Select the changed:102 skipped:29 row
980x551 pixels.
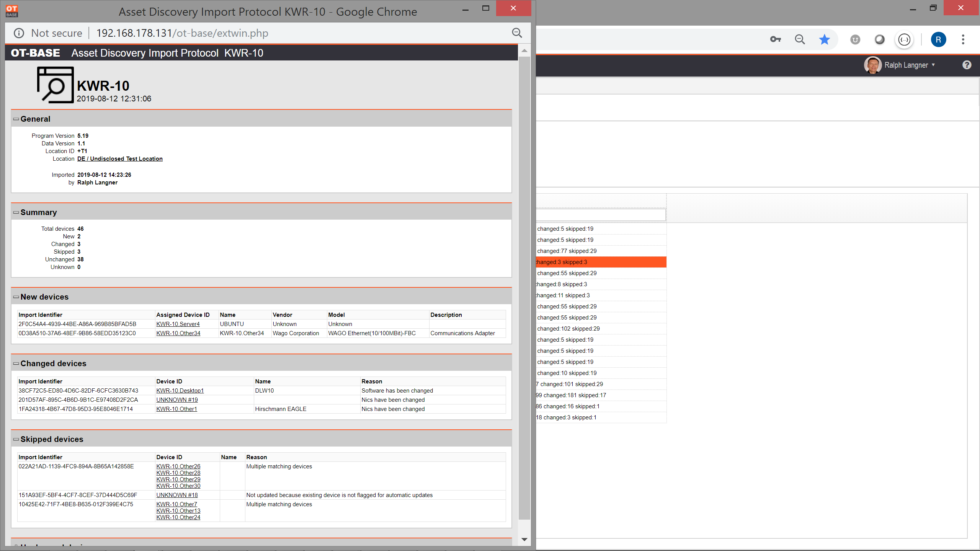(601, 329)
